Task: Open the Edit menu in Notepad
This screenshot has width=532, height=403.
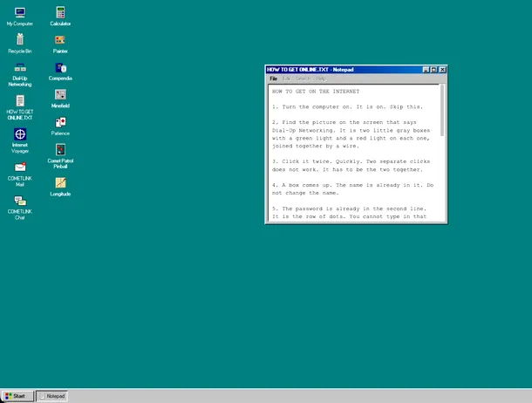Action: click(x=287, y=79)
